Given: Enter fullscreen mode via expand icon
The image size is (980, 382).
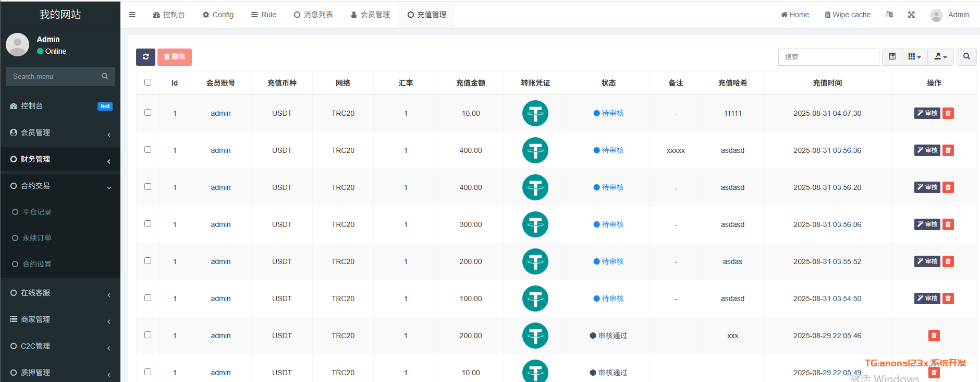Looking at the screenshot, I should pos(911,15).
